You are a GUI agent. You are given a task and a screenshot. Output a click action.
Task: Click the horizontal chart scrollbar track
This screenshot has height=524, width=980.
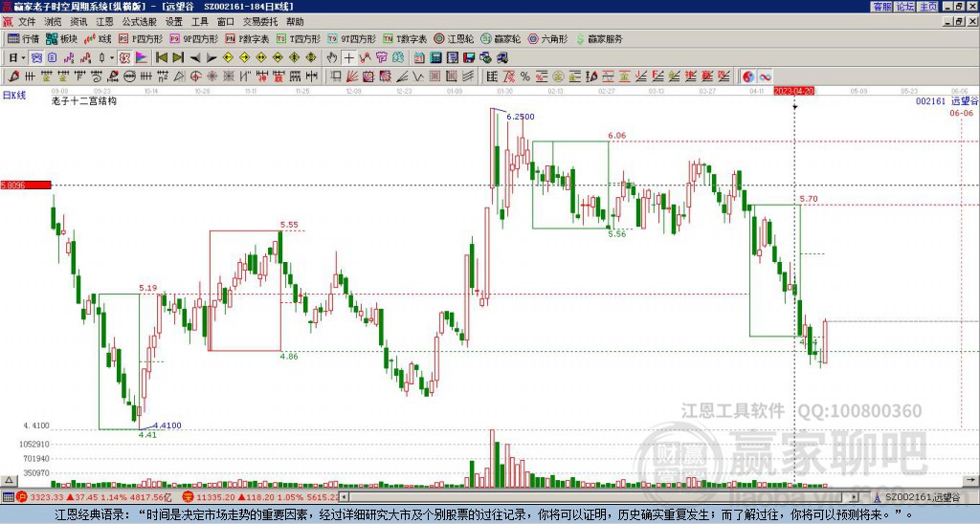point(599,497)
